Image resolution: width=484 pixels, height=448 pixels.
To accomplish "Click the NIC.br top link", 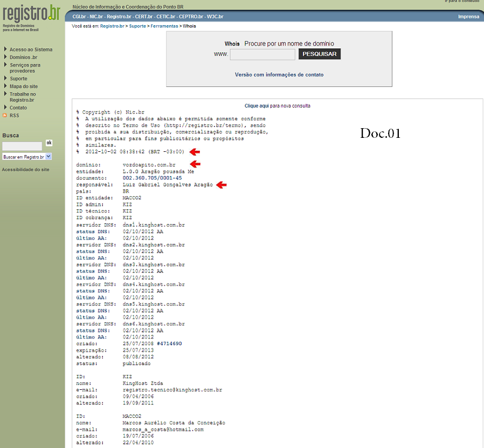I will [96, 17].
